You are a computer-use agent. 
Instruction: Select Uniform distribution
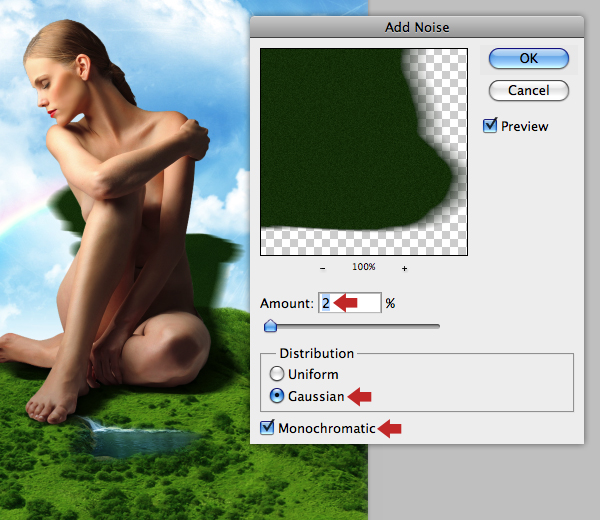[x=276, y=374]
